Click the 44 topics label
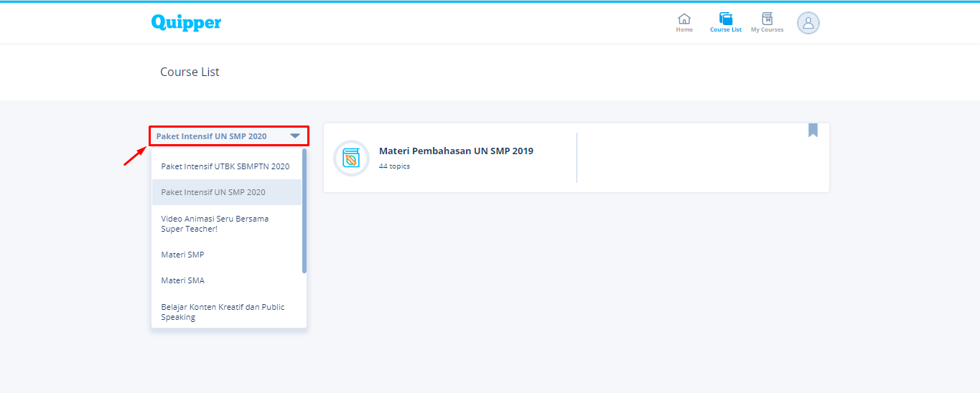 click(x=394, y=166)
